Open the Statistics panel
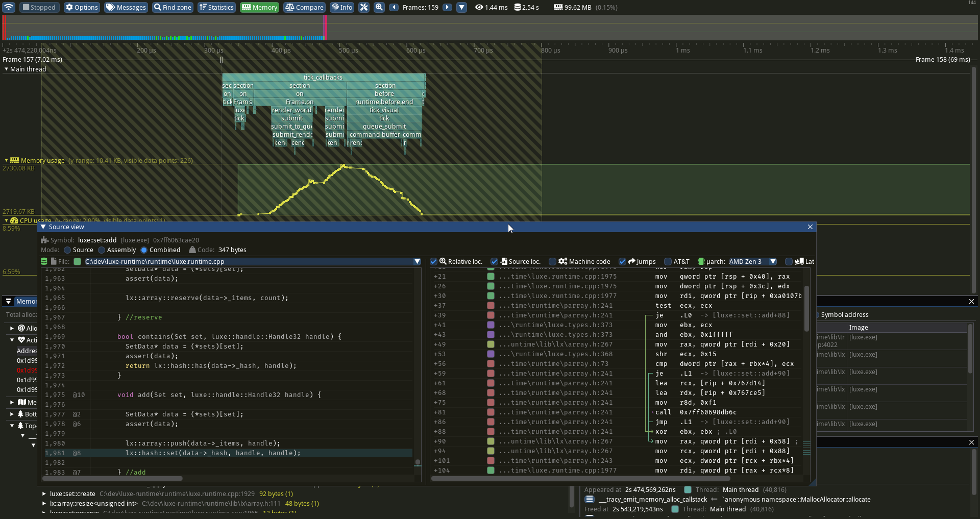Image resolution: width=980 pixels, height=519 pixels. (x=216, y=7)
